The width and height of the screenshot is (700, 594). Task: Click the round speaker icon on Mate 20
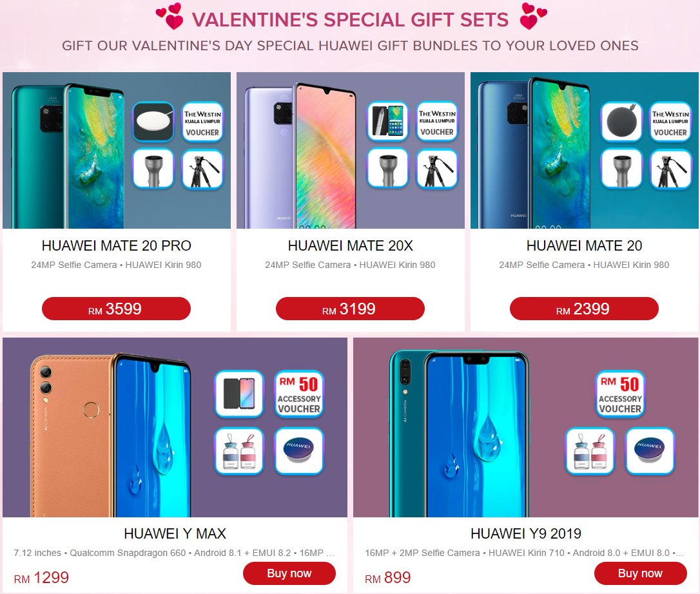click(621, 122)
